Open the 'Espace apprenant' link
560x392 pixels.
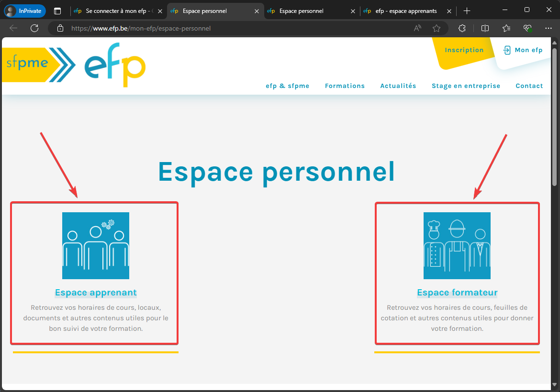pyautogui.click(x=96, y=293)
